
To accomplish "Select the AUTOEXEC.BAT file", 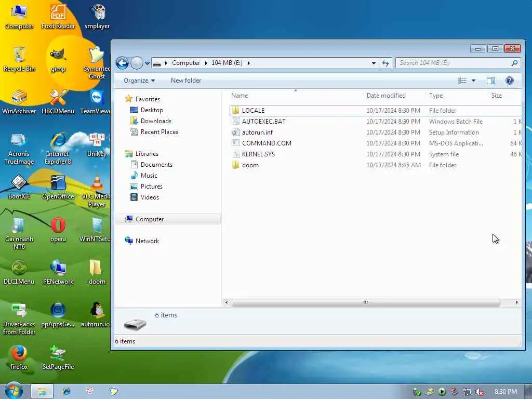I will [x=376, y=122].
